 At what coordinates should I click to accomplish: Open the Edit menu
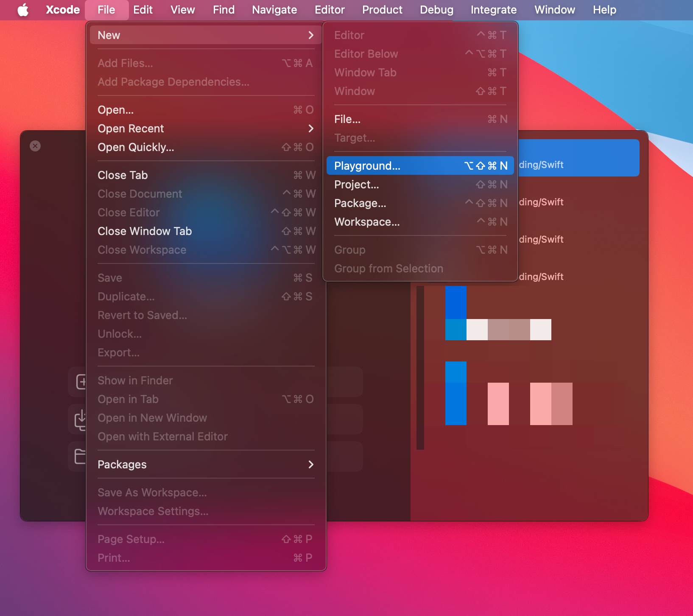pos(143,10)
